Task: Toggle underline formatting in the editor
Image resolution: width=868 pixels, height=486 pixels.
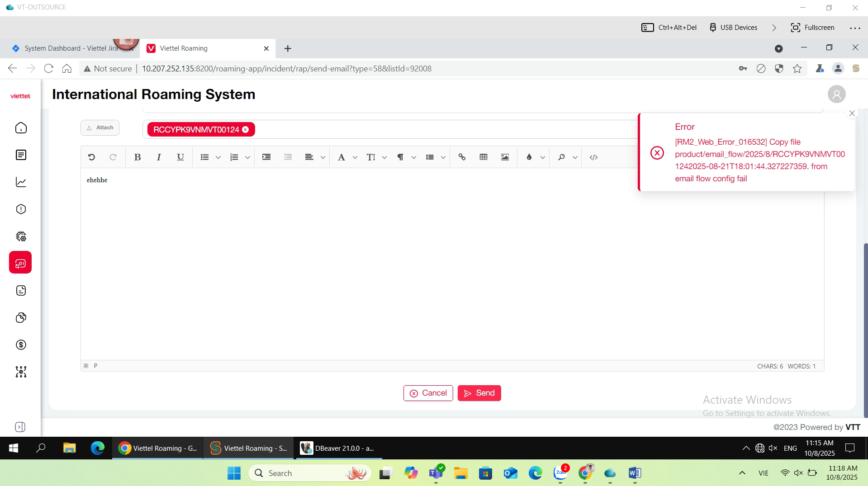Action: pos(180,157)
